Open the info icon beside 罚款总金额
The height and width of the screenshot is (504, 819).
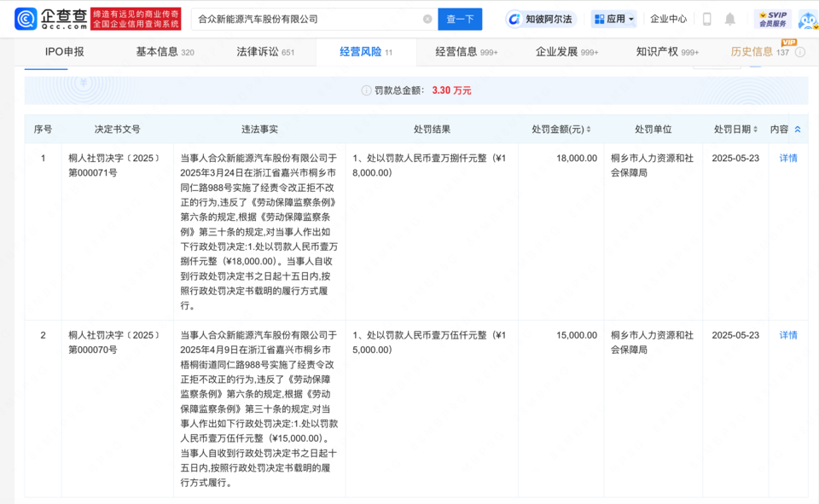(x=366, y=91)
